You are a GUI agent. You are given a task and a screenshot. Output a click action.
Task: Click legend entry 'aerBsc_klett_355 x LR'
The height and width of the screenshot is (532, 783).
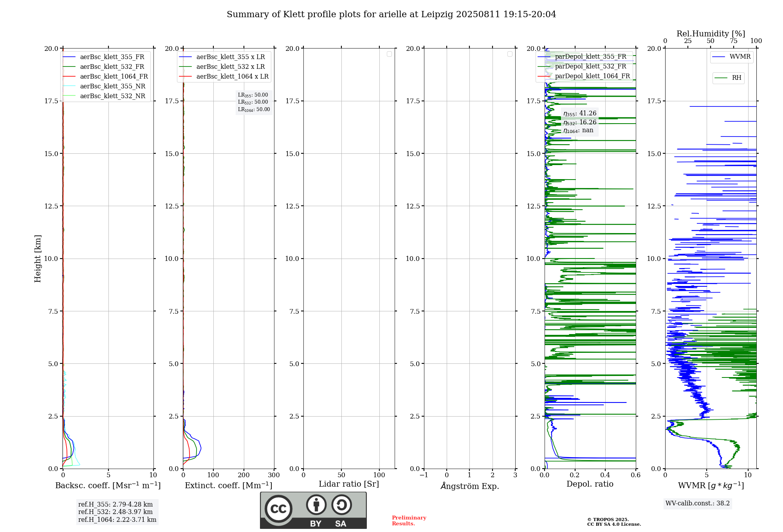pos(231,57)
